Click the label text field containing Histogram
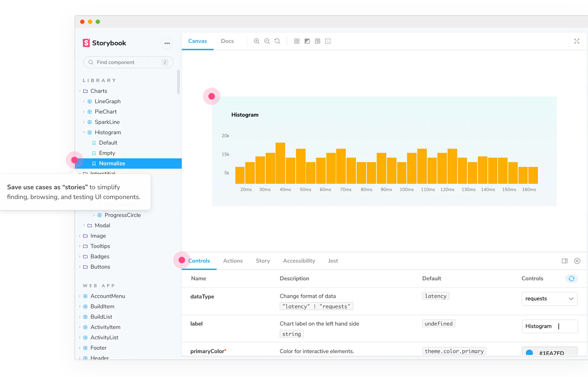The image size is (588, 378). point(550,326)
